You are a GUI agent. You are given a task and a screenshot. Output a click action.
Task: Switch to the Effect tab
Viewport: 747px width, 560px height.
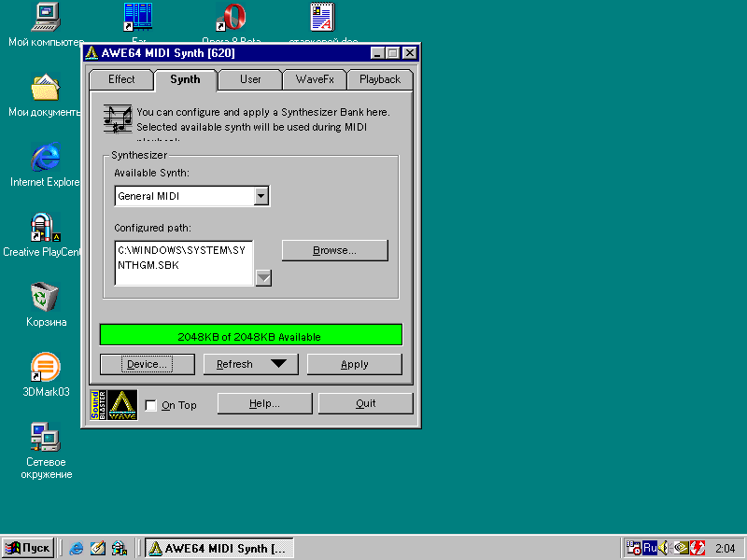coord(121,79)
